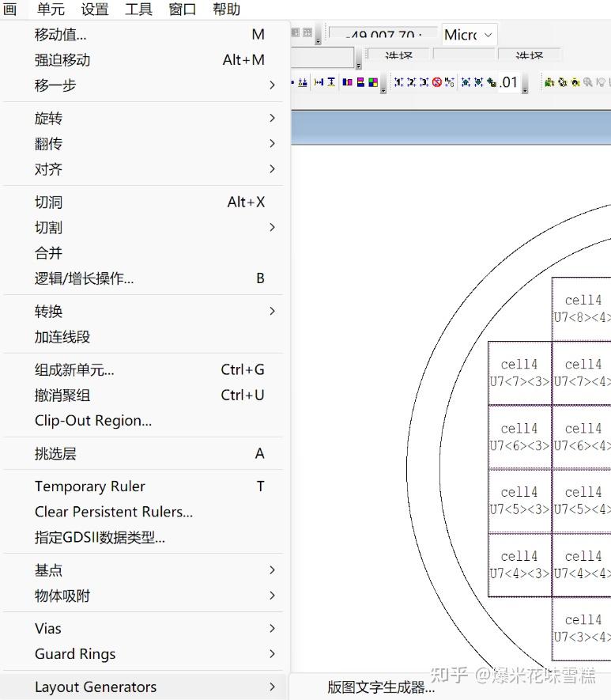Select nudge setting 1 icon

398,82
